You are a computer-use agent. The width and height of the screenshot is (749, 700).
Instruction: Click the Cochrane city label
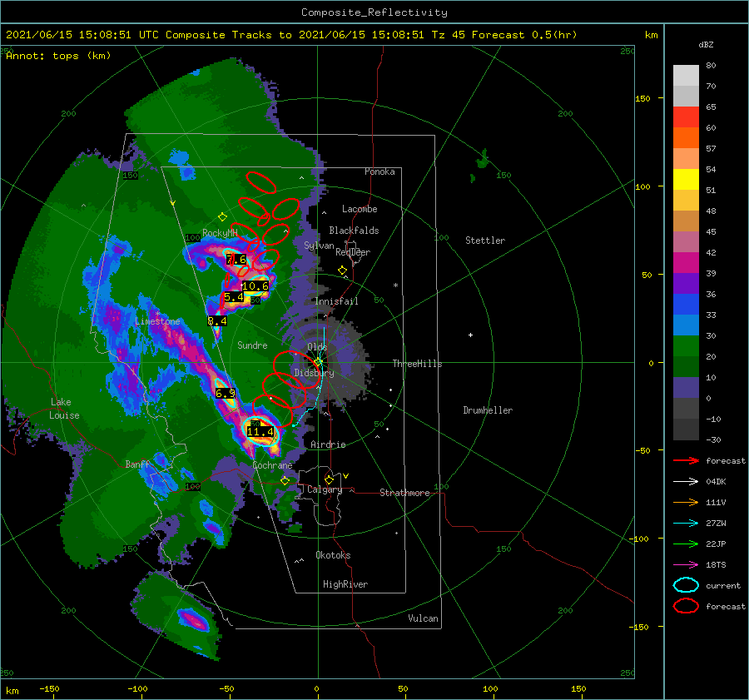[x=272, y=465]
